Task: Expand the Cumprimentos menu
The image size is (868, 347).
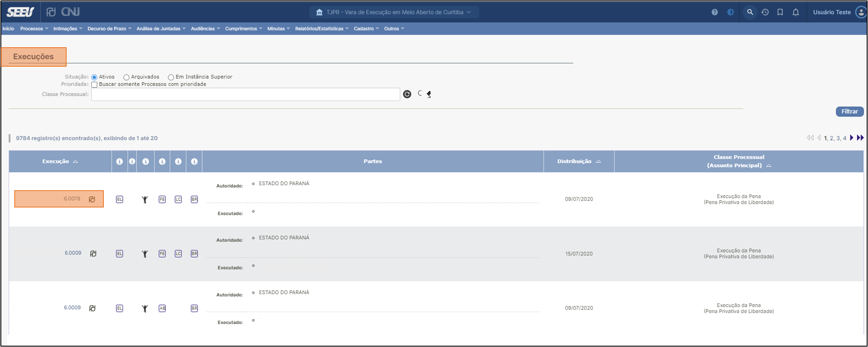Action: [x=244, y=29]
